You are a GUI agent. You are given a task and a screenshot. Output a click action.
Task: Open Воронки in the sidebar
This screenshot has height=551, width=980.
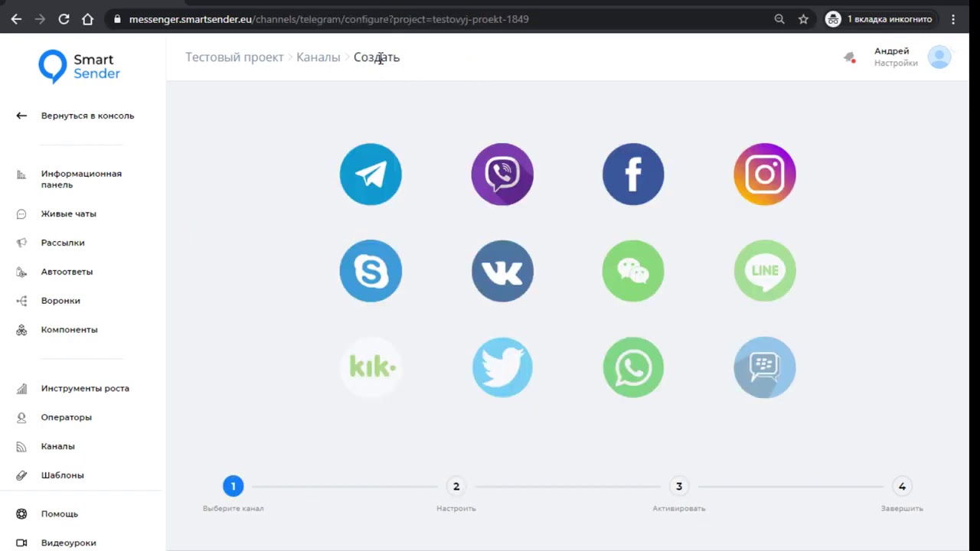click(x=49, y=301)
